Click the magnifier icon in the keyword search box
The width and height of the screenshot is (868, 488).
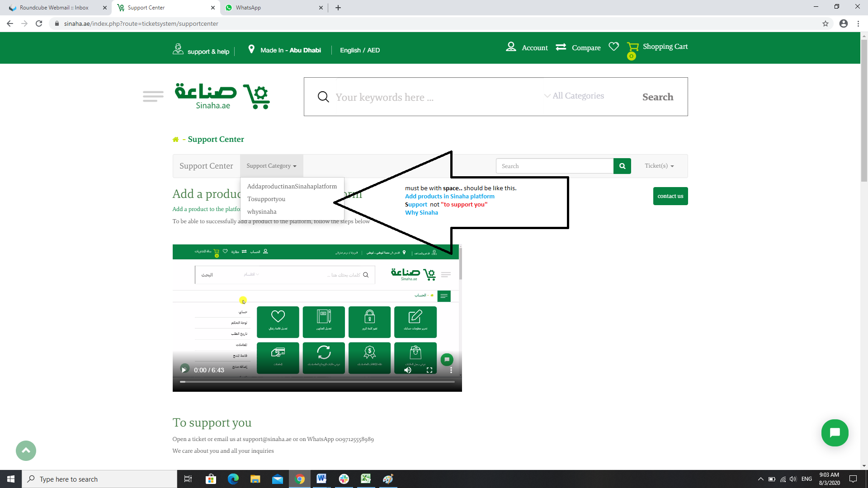click(323, 97)
